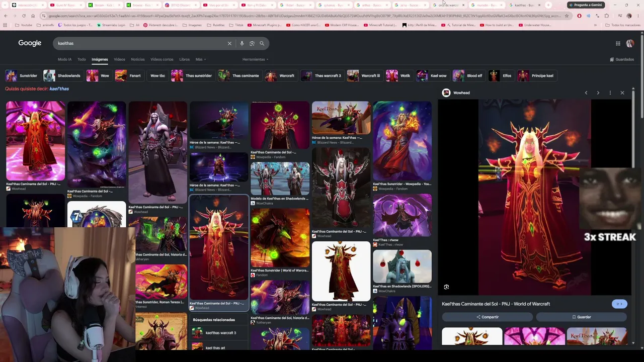
Task: Open the Opera extension icon in toolbar
Action: click(579, 16)
